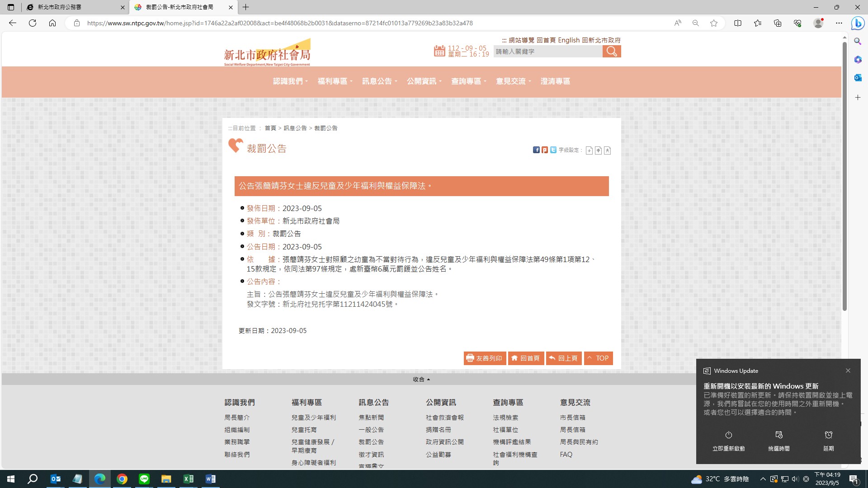This screenshot has width=868, height=488.
Task: Click the social welfare department logo
Action: [x=267, y=52]
